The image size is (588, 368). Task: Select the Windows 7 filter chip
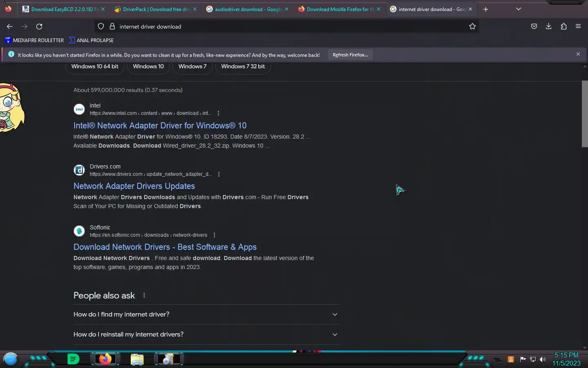[192, 66]
